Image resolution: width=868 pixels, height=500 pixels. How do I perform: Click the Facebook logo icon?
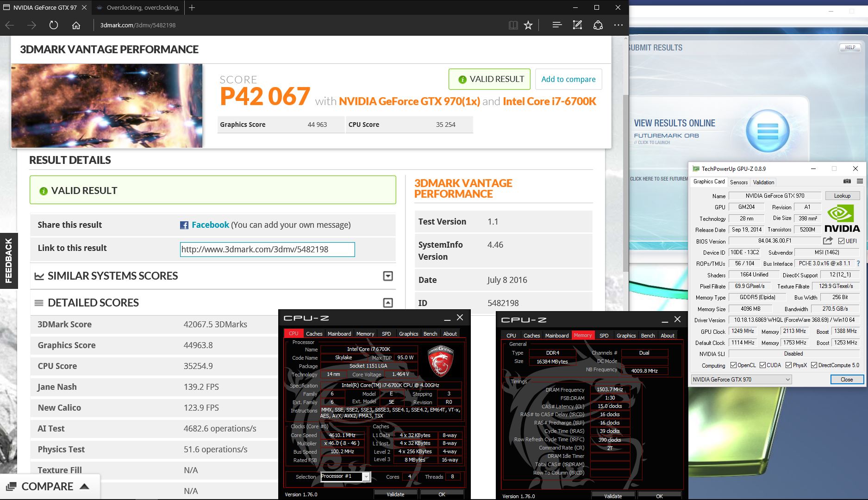(x=184, y=225)
